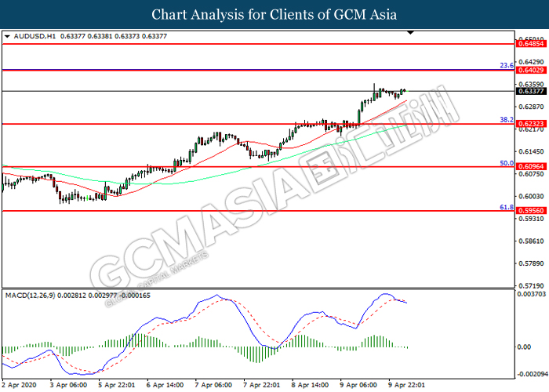Click the MACD(12,26,9) indicator label
549x392 pixels.
point(30,296)
